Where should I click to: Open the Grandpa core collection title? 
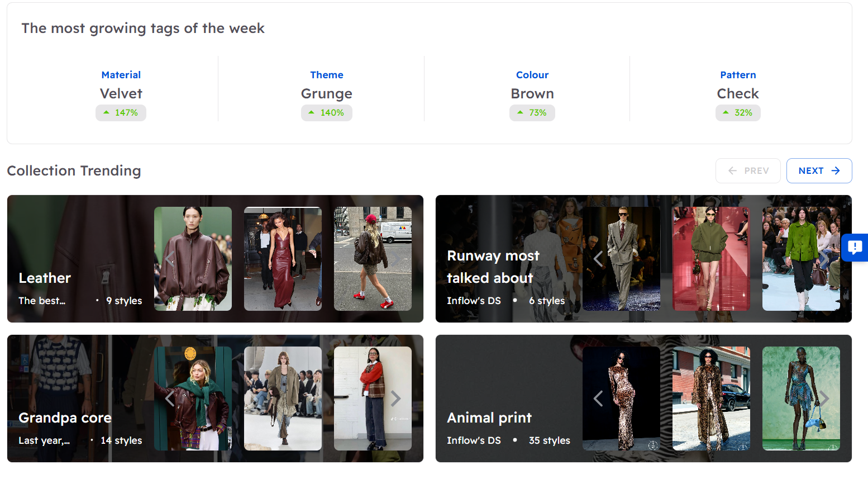pyautogui.click(x=65, y=418)
